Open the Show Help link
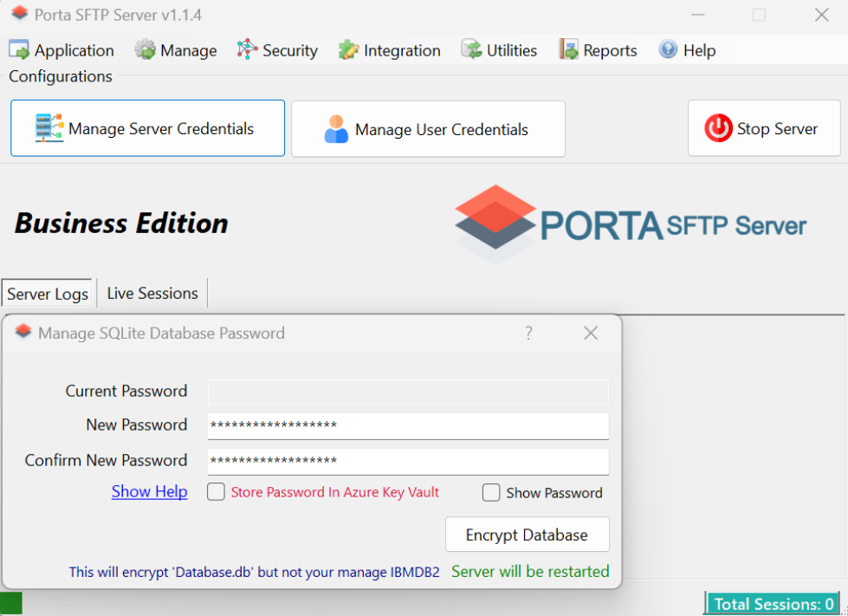848x616 pixels. pyautogui.click(x=149, y=491)
